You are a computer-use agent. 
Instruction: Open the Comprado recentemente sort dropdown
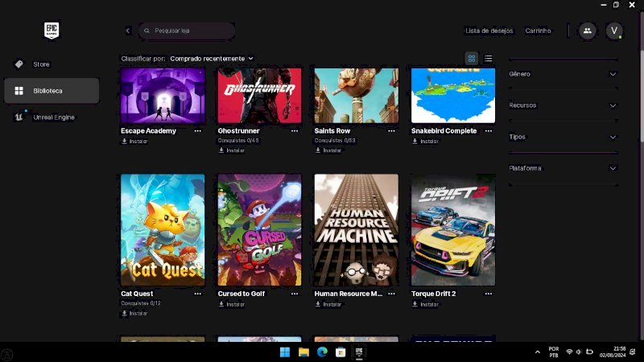(212, 59)
